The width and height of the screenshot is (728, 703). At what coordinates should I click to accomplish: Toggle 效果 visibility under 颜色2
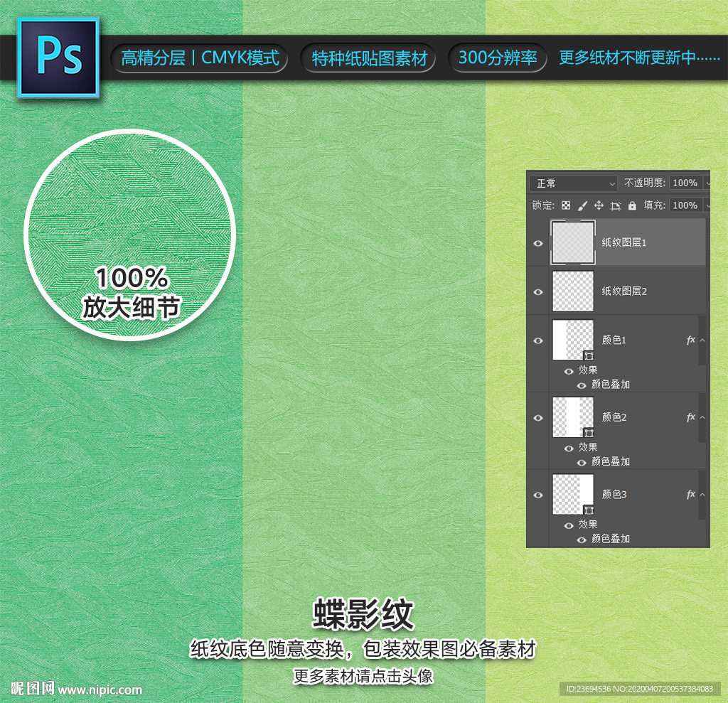coord(569,448)
